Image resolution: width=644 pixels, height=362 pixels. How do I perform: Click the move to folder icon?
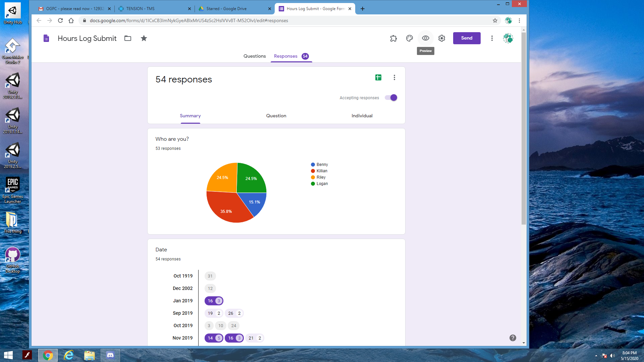point(128,38)
